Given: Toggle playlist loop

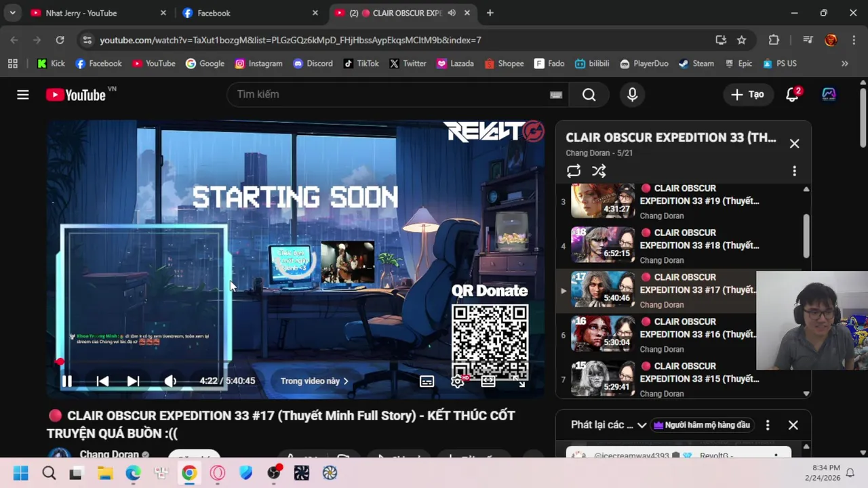Looking at the screenshot, I should point(574,171).
